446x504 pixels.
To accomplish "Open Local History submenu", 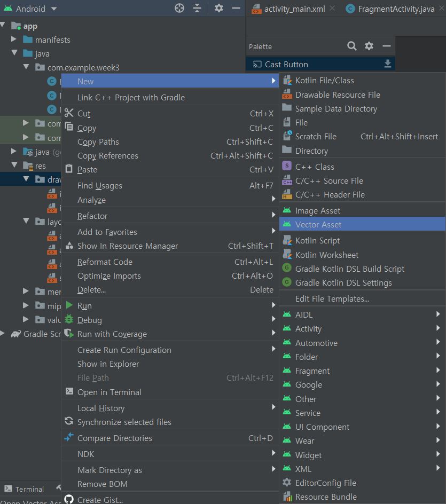I will 170,408.
